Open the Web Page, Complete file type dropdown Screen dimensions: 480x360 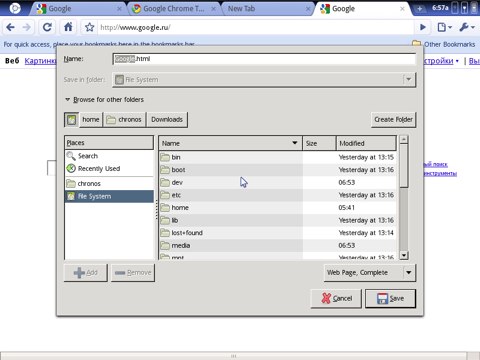tap(370, 273)
